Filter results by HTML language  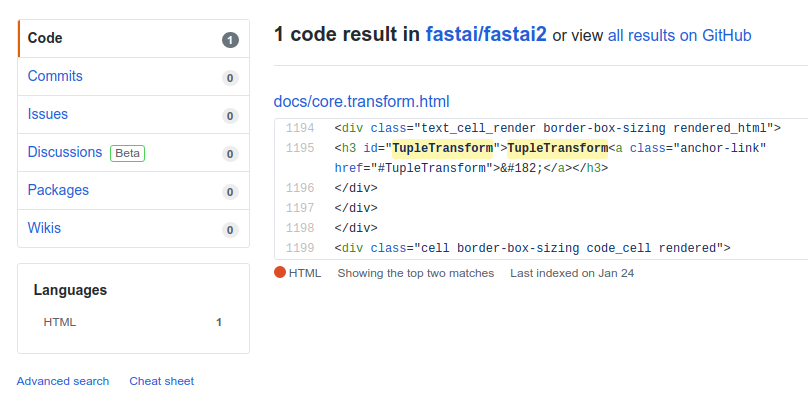[60, 322]
